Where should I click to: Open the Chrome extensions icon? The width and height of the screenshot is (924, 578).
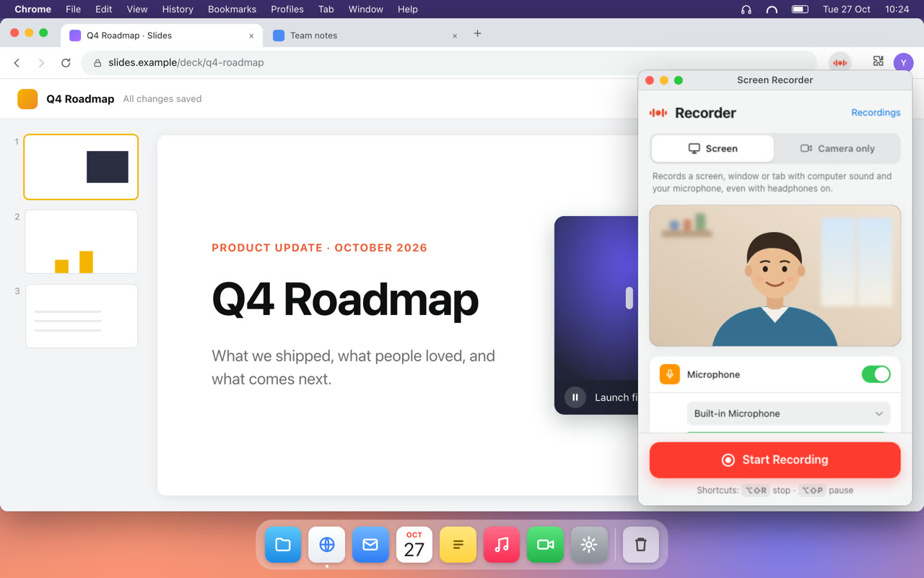click(878, 62)
